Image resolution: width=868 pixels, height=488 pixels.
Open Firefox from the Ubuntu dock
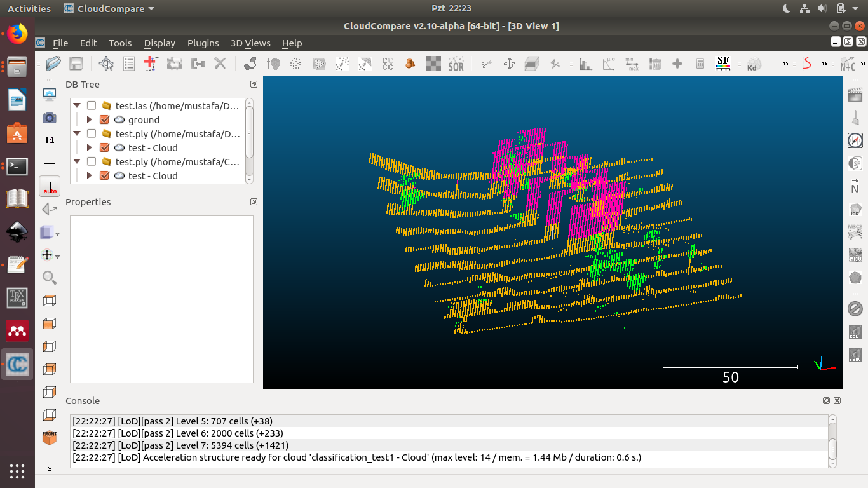pos(17,34)
